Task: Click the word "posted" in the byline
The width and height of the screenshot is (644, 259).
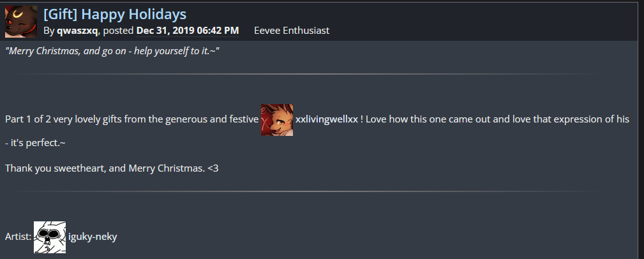Action: tap(118, 31)
